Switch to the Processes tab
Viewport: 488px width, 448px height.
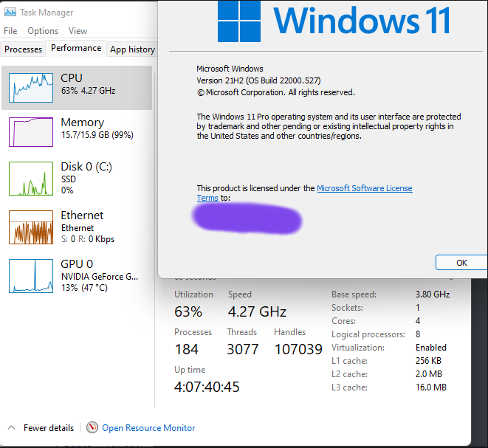(23, 49)
